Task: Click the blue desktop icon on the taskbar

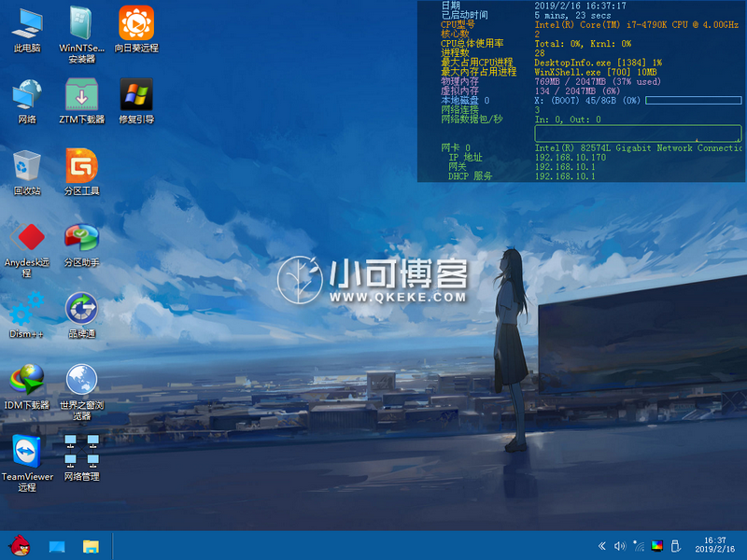Action: pyautogui.click(x=57, y=547)
